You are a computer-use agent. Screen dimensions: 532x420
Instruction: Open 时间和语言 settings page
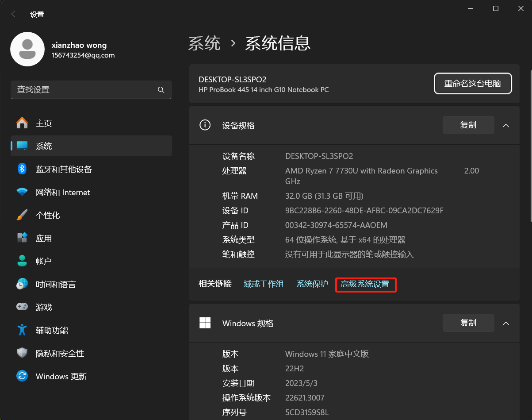pyautogui.click(x=91, y=284)
